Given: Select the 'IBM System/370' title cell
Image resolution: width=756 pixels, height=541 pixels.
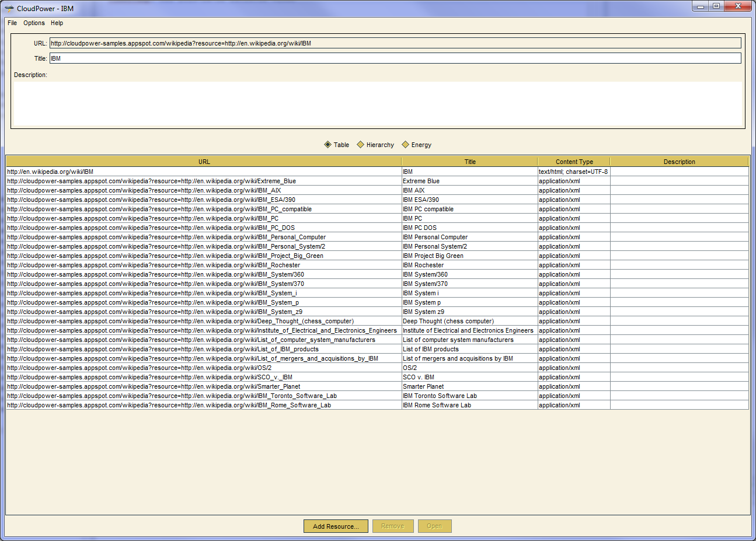Looking at the screenshot, I should 469,284.
